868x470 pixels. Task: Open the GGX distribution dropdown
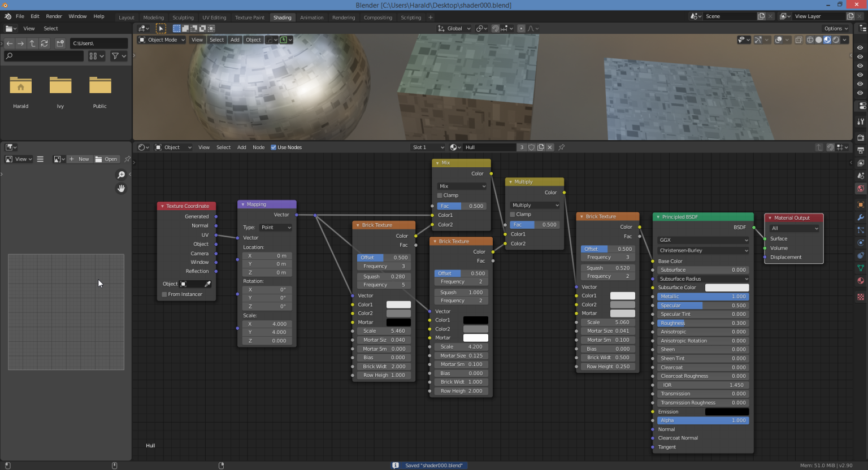pyautogui.click(x=703, y=240)
